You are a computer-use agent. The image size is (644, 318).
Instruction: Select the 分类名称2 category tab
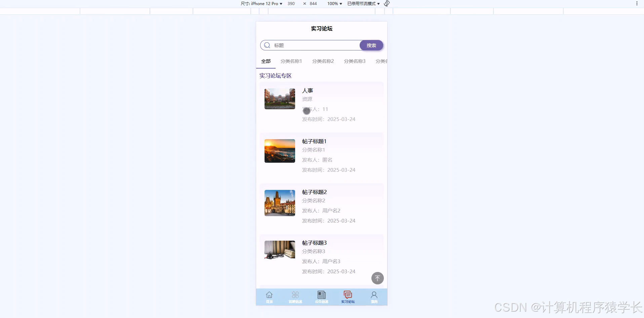point(322,61)
